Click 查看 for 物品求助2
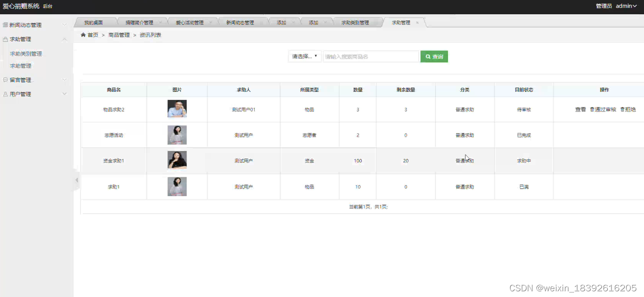 click(x=580, y=109)
